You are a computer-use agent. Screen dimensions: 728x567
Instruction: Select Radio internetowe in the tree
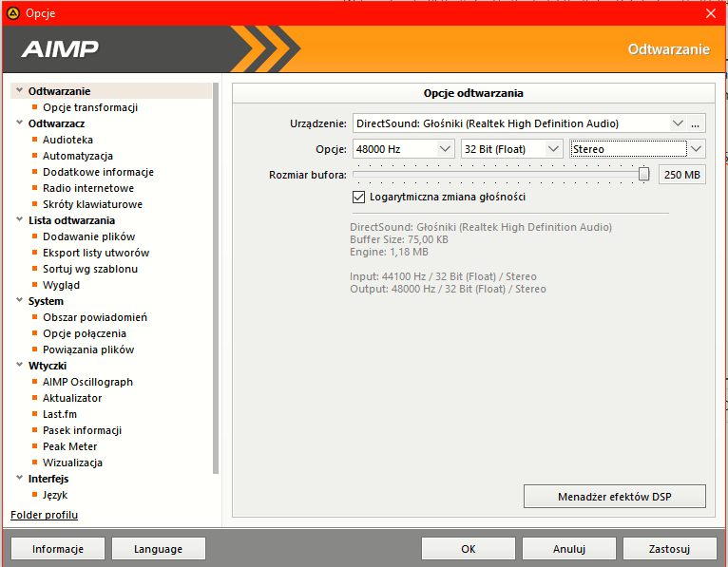coord(88,188)
